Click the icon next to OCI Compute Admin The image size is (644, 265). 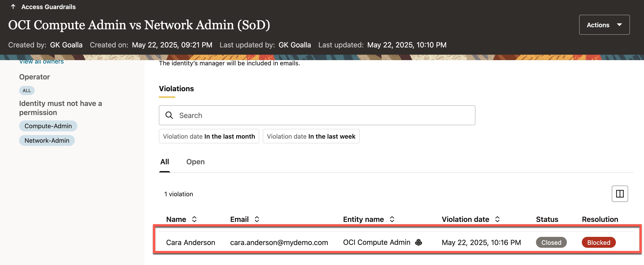coord(418,242)
